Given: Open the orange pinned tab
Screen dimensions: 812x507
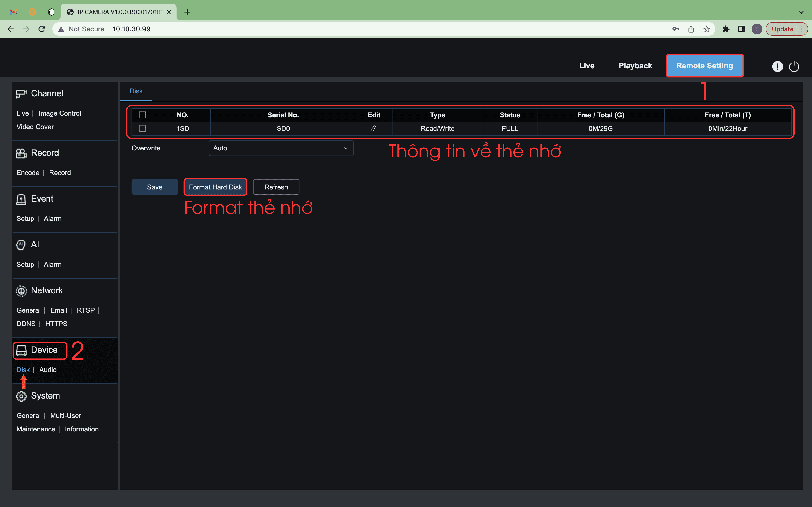Looking at the screenshot, I should pyautogui.click(x=32, y=12).
